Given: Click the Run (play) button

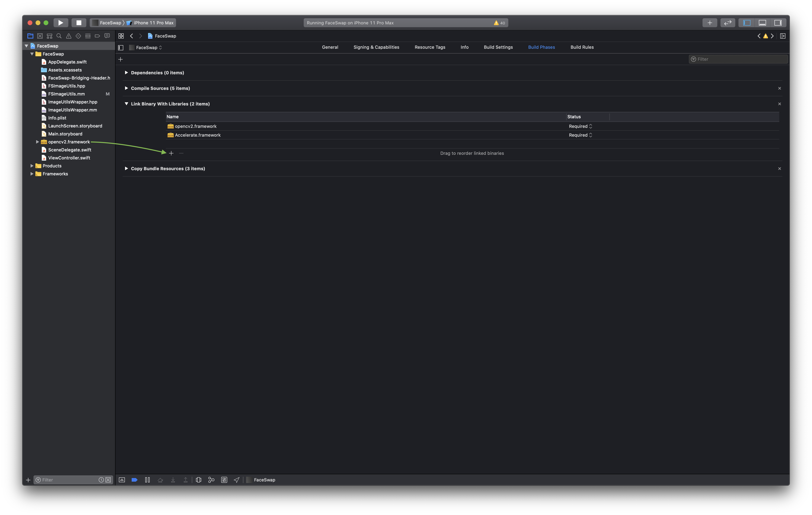Looking at the screenshot, I should [x=61, y=23].
